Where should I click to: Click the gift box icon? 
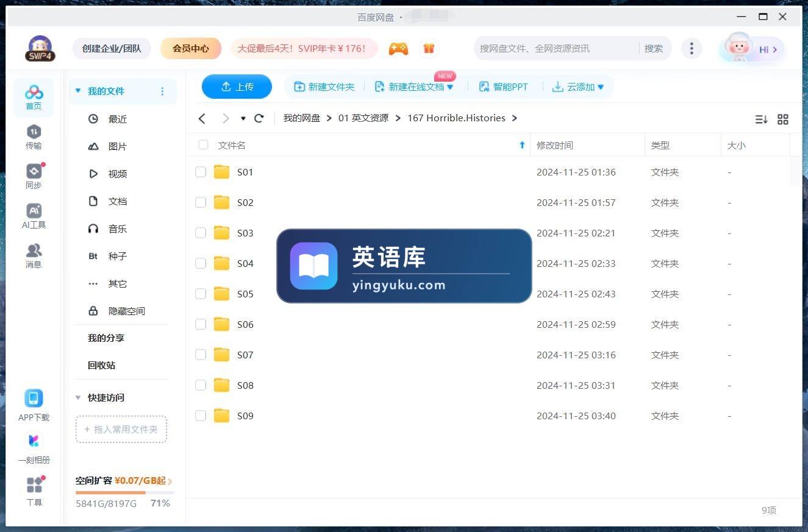[x=429, y=49]
